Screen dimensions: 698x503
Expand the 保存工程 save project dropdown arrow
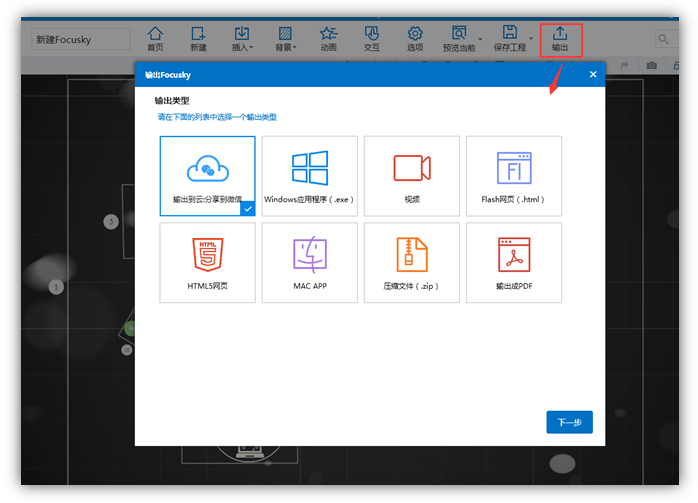[x=531, y=40]
